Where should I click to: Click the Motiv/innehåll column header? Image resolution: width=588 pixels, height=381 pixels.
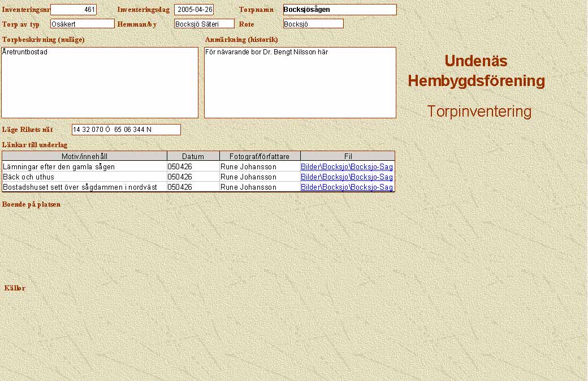[84, 156]
